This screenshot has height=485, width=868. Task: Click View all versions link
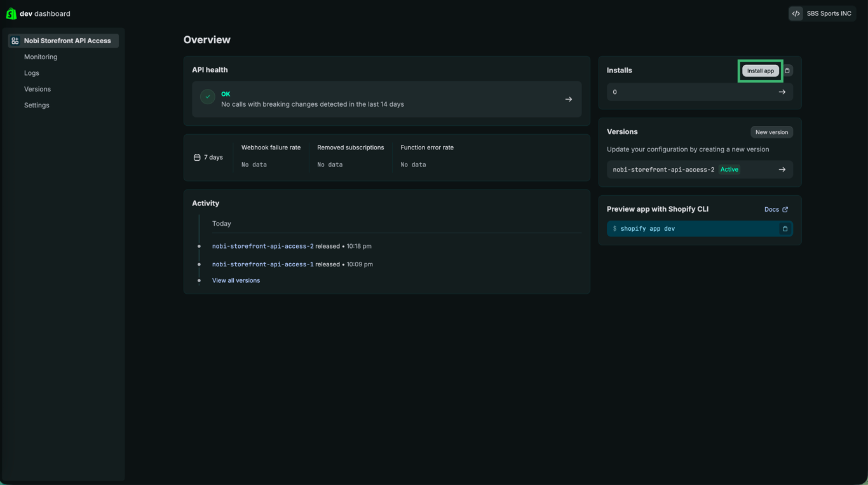pyautogui.click(x=236, y=280)
